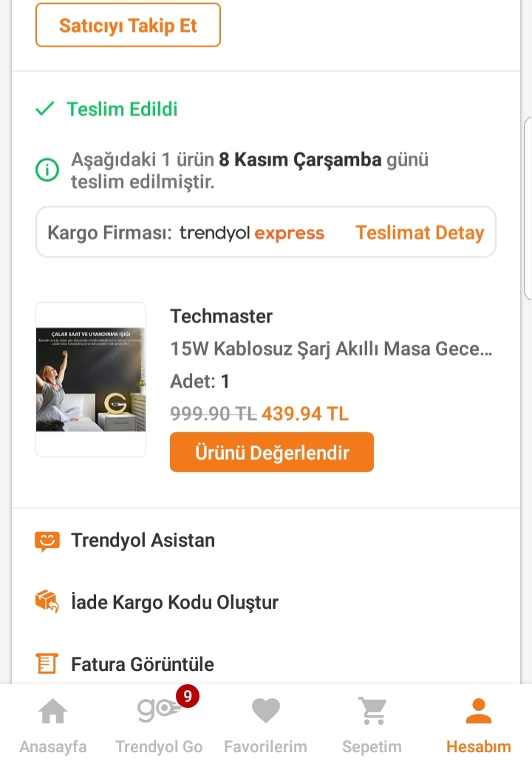
Task: Tap the Favorilerim heart icon
Action: (265, 712)
